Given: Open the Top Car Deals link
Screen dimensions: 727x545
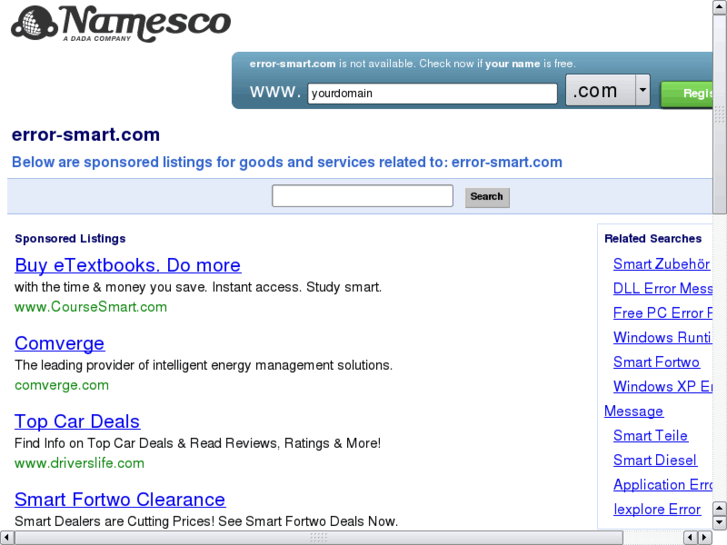Looking at the screenshot, I should pyautogui.click(x=77, y=422).
